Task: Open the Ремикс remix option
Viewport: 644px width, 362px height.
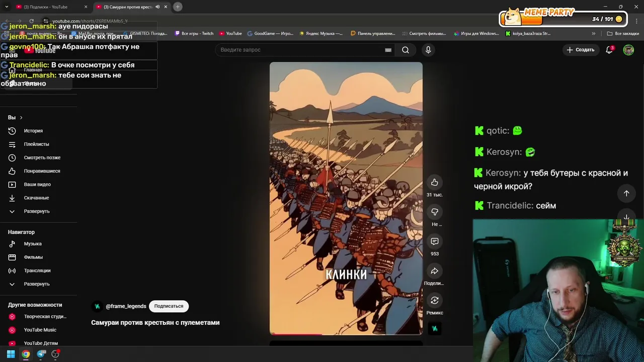Action: 435,301
